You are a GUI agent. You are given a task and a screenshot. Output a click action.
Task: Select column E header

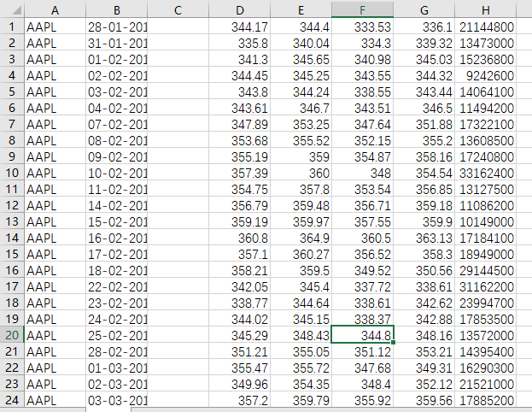[x=301, y=10]
